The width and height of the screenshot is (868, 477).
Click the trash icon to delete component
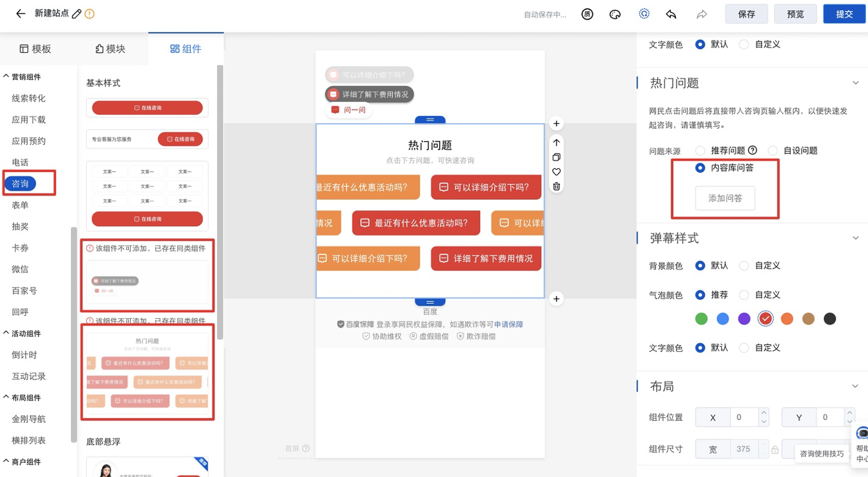pos(557,186)
